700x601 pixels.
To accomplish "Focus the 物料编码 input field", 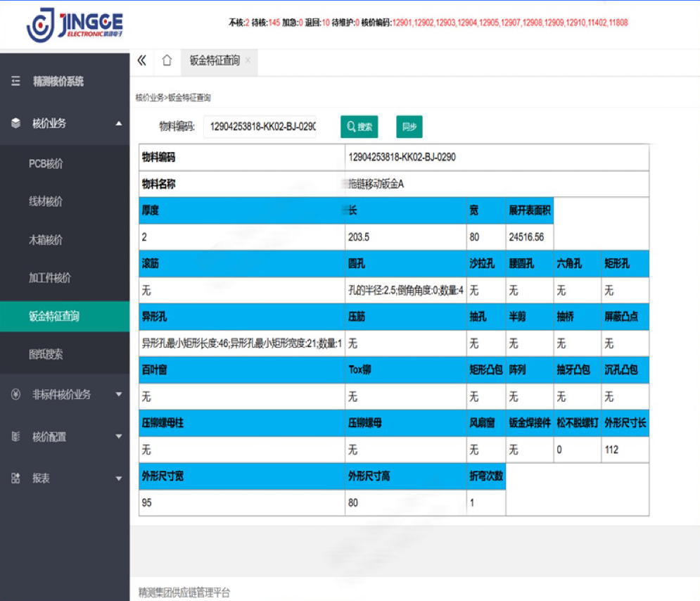I will pyautogui.click(x=260, y=127).
